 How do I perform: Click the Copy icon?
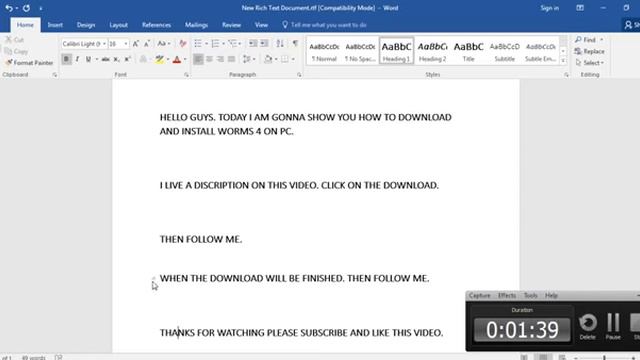click(8, 51)
